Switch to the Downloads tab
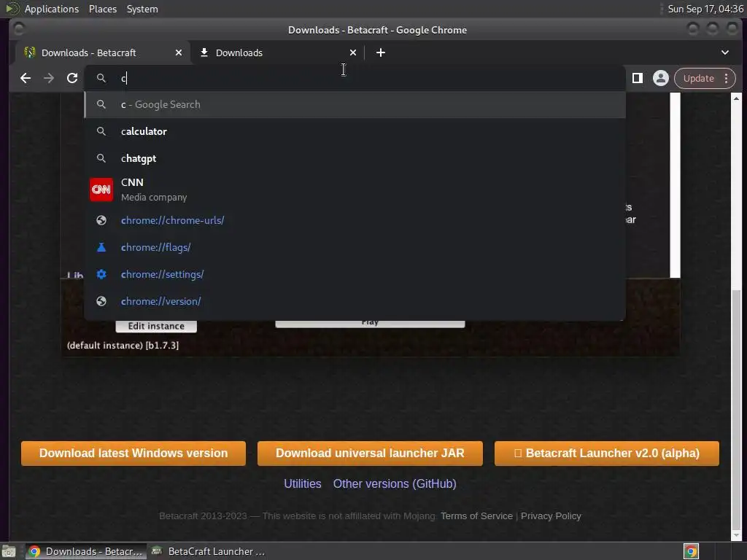The width and height of the screenshot is (747, 560). coord(277,52)
